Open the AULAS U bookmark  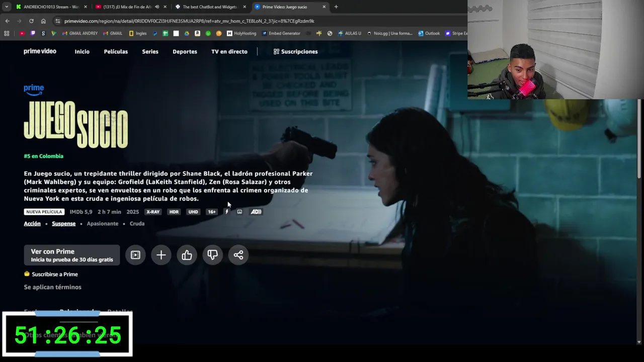coord(350,33)
